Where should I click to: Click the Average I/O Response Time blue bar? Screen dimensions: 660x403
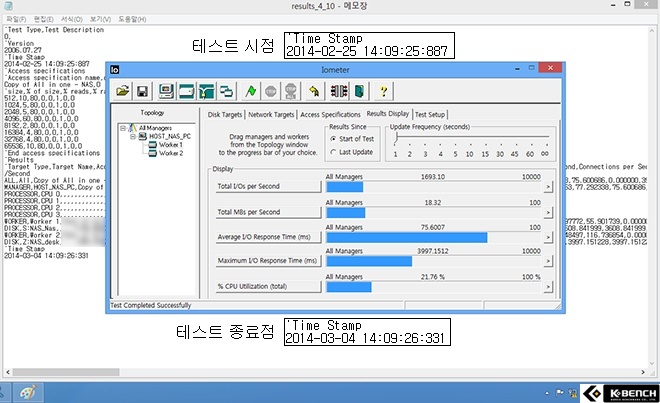(407, 238)
